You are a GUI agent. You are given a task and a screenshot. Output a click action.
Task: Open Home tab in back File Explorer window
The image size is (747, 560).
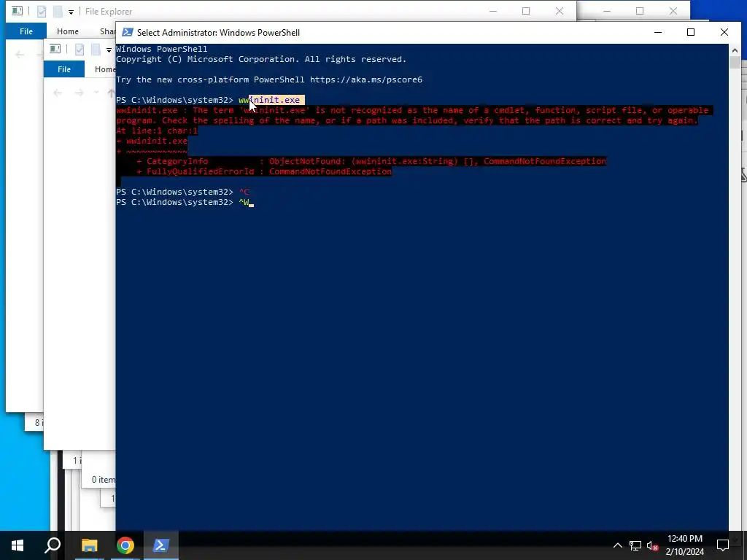coord(68,31)
